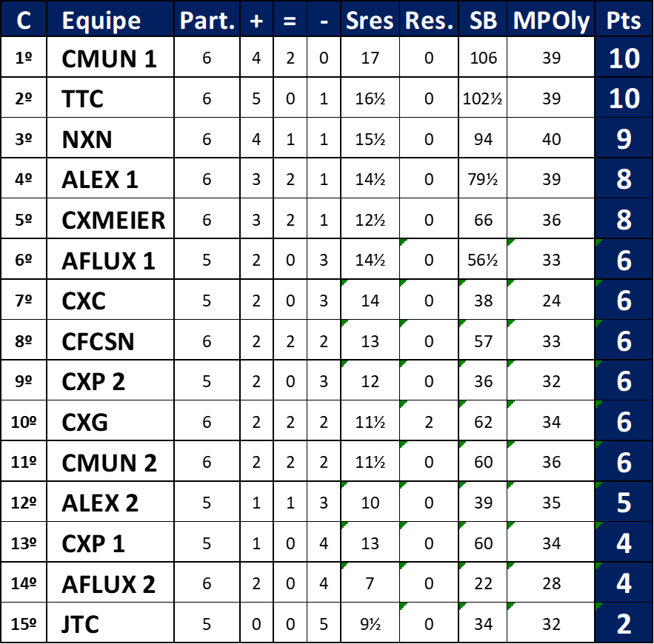Click the 'C' column header

click(x=23, y=20)
